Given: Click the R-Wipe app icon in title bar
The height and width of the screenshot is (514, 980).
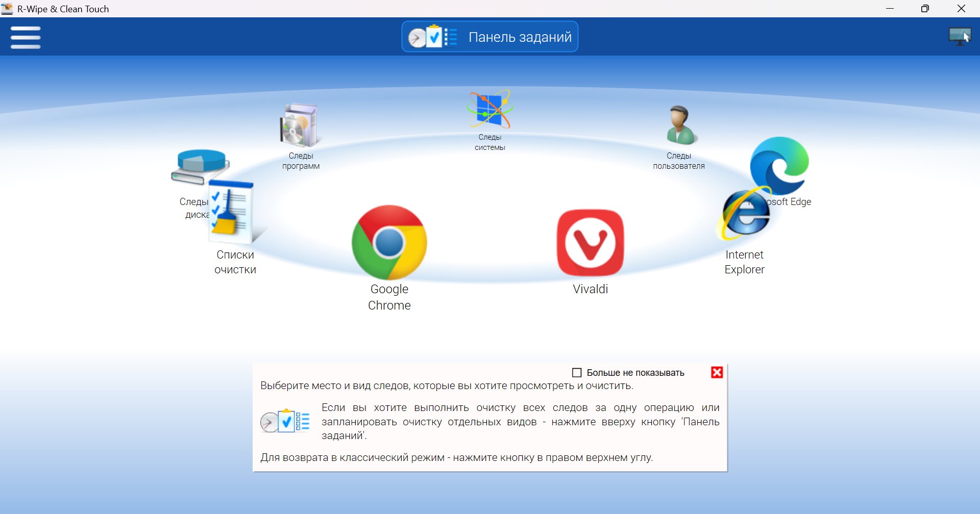Looking at the screenshot, I should coord(7,9).
